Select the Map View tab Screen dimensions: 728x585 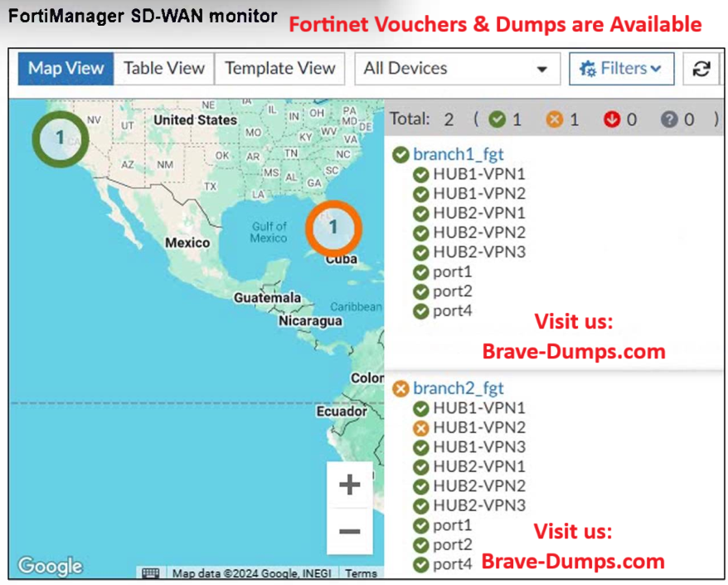[65, 69]
